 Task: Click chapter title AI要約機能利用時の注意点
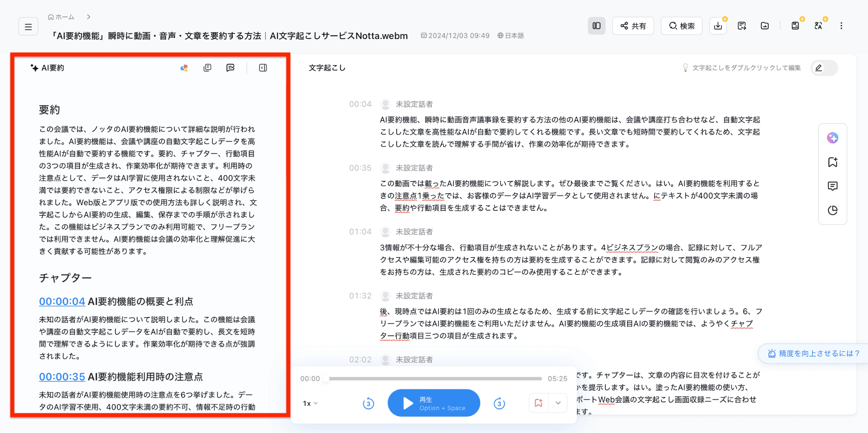(x=145, y=377)
